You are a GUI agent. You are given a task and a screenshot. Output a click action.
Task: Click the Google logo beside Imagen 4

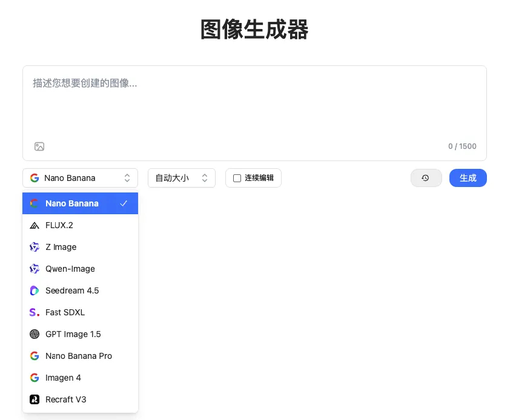click(35, 378)
